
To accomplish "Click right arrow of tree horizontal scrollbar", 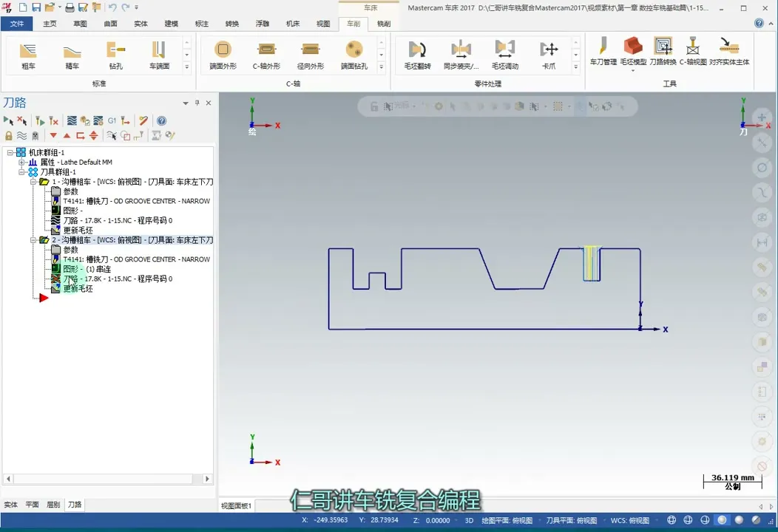I will coord(208,479).
